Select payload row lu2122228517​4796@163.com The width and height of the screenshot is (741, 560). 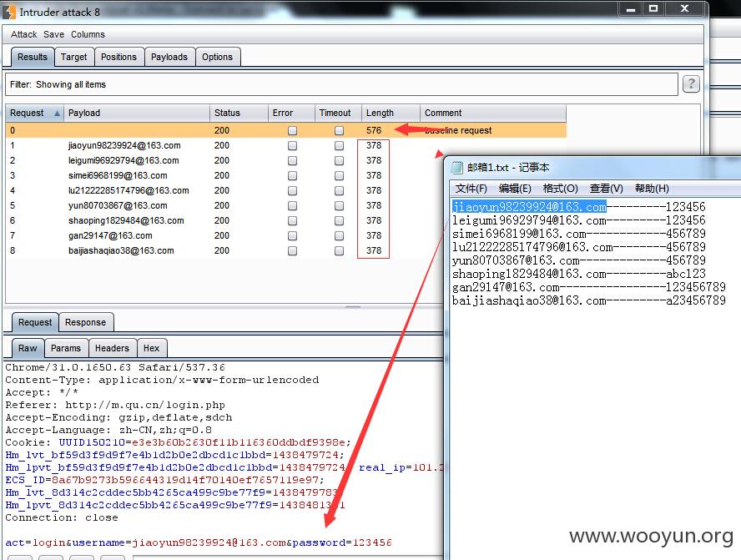286,191
